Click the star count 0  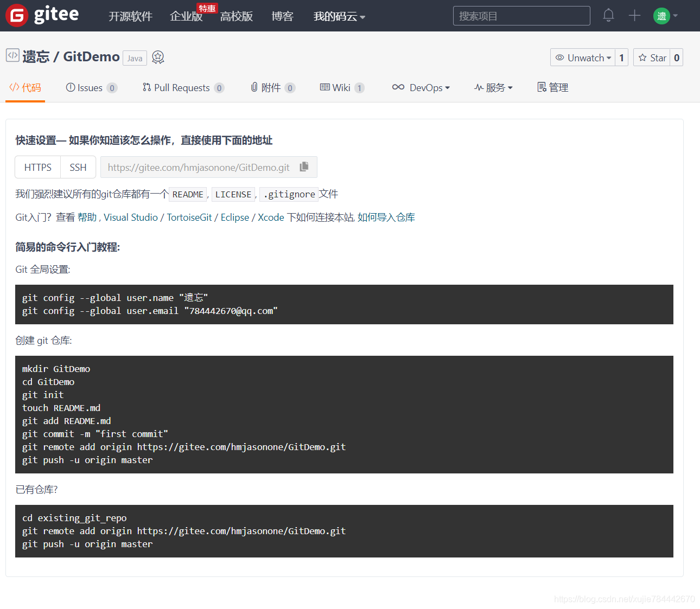(x=677, y=57)
